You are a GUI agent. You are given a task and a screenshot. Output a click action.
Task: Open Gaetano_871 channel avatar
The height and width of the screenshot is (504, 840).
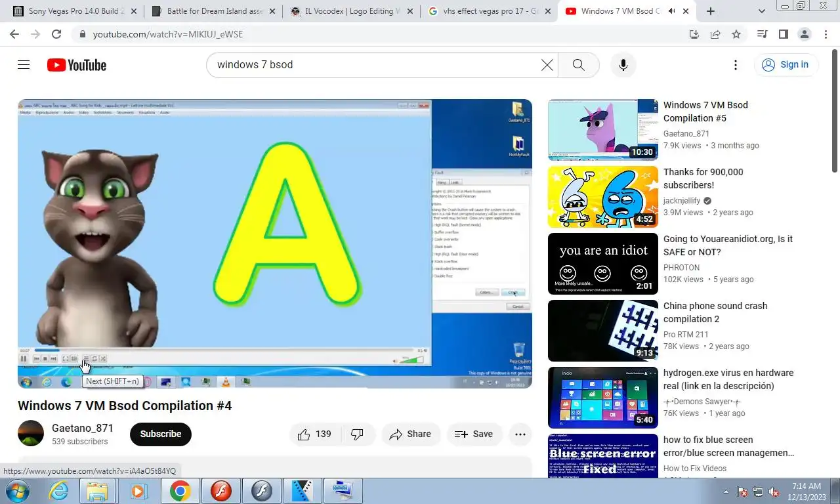coord(31,433)
